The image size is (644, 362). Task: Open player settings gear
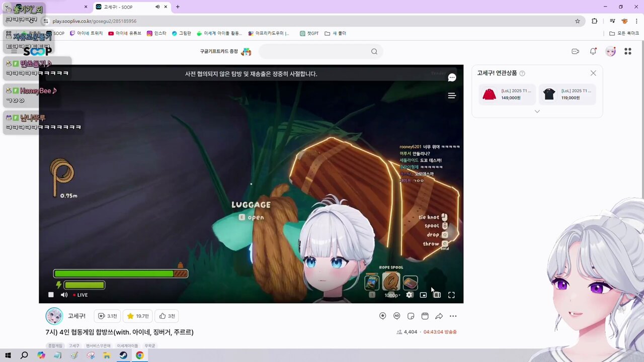(410, 295)
